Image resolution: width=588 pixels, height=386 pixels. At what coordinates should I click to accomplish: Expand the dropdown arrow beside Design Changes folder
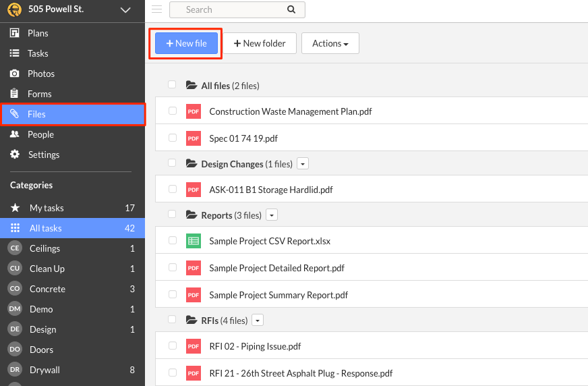[x=303, y=164]
